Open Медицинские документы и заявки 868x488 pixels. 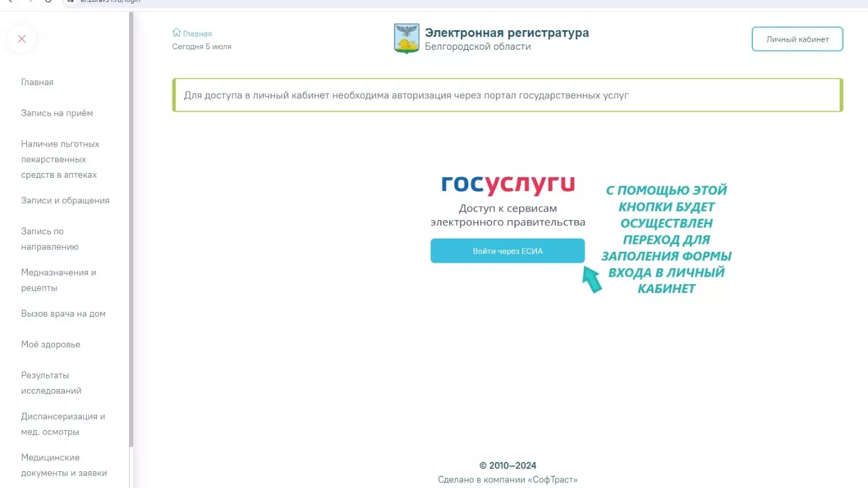64,465
